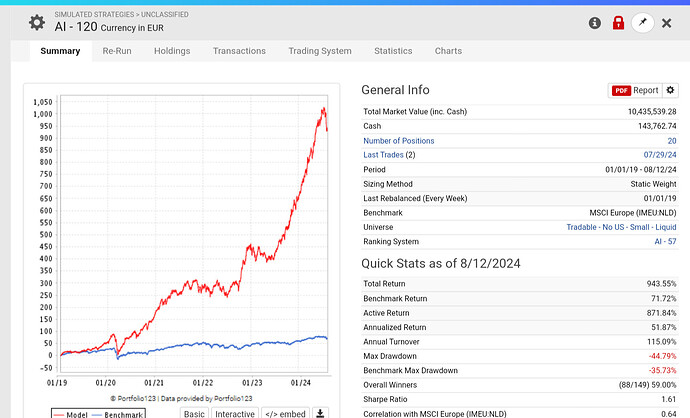Close the strategy panel with X

click(x=666, y=23)
